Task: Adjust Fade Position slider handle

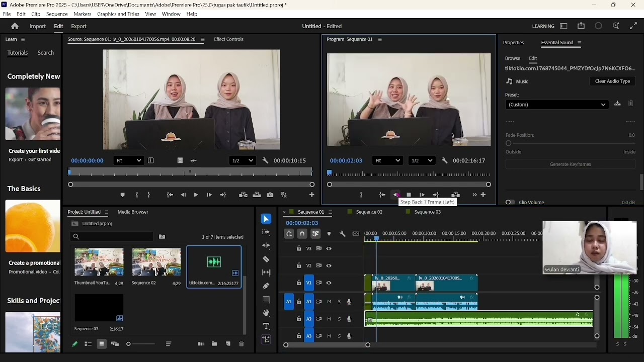Action: (x=508, y=143)
